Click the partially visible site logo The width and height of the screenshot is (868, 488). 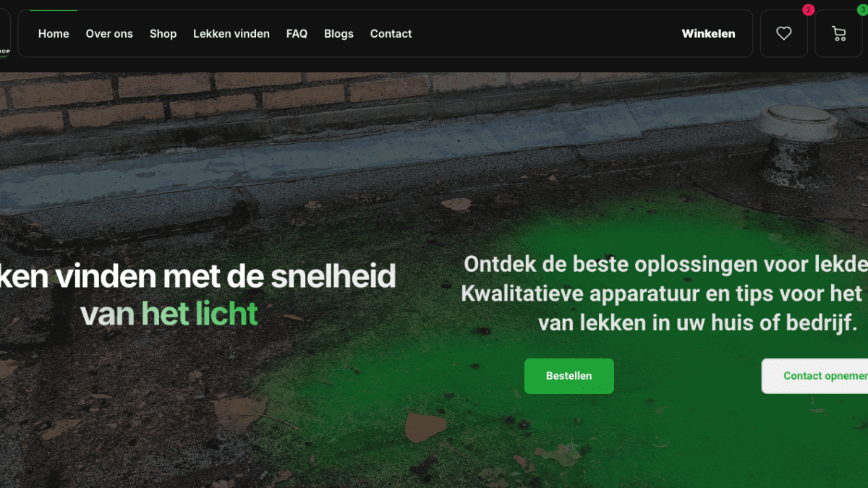coord(4,33)
